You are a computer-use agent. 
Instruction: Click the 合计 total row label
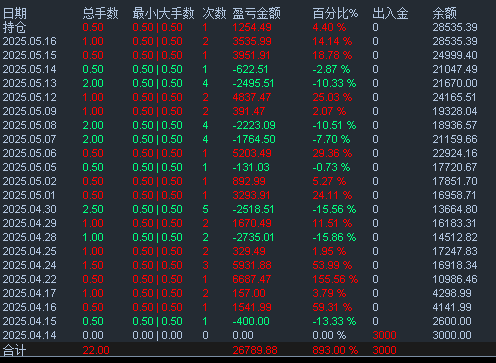pyautogui.click(x=14, y=350)
